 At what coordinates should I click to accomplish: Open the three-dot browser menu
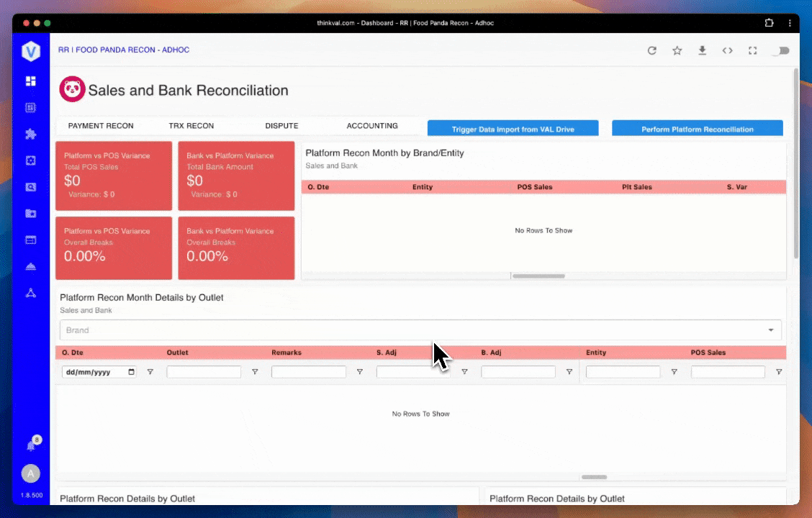tap(790, 23)
